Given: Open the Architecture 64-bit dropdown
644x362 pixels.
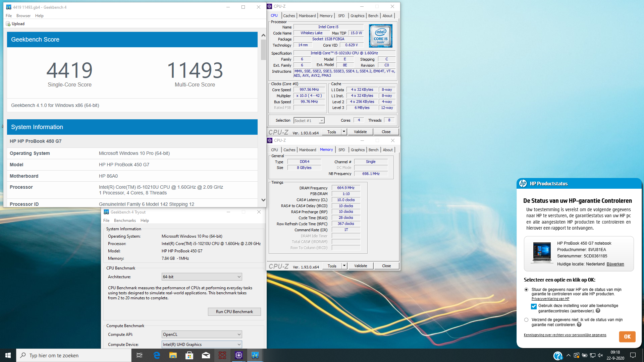Looking at the screenshot, I should point(202,277).
